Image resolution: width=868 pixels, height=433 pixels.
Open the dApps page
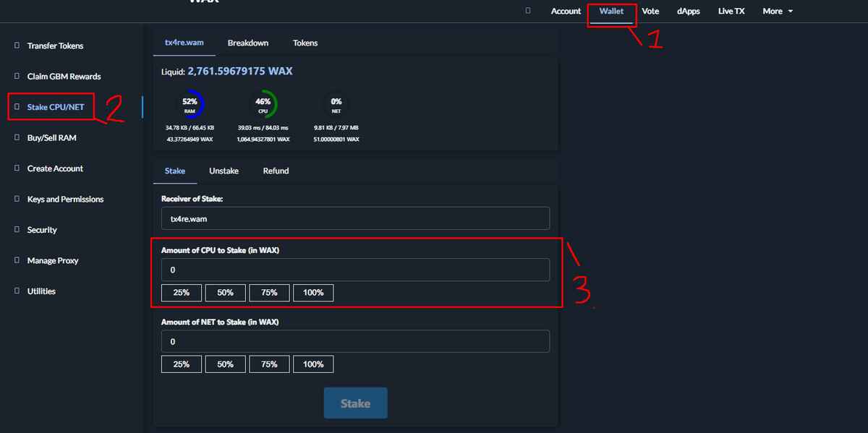tap(689, 11)
